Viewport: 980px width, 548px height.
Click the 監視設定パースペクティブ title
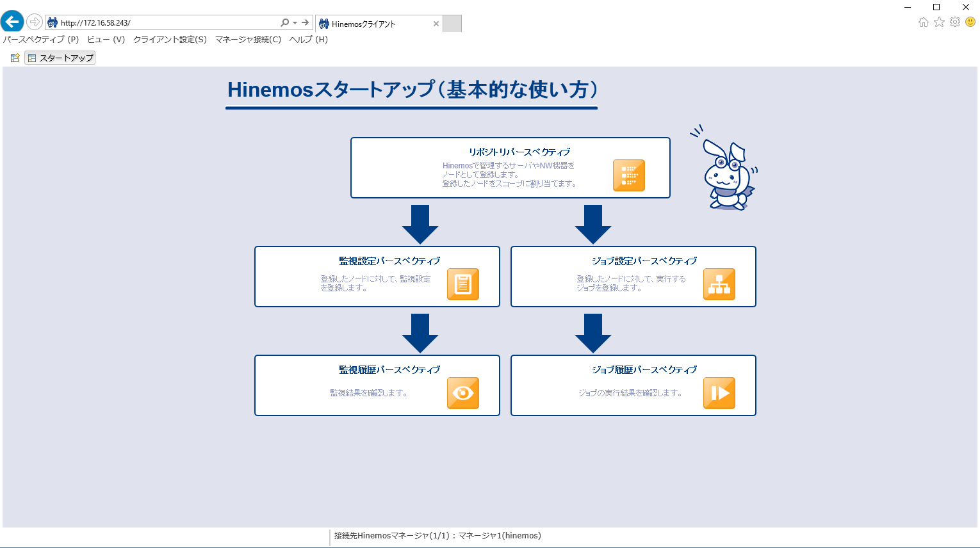tap(389, 261)
